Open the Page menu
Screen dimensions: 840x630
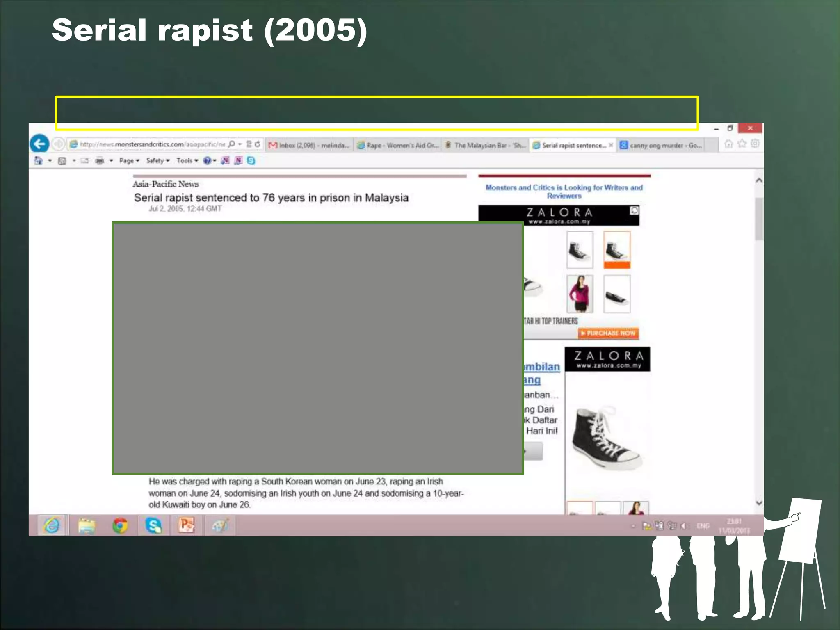tap(129, 161)
